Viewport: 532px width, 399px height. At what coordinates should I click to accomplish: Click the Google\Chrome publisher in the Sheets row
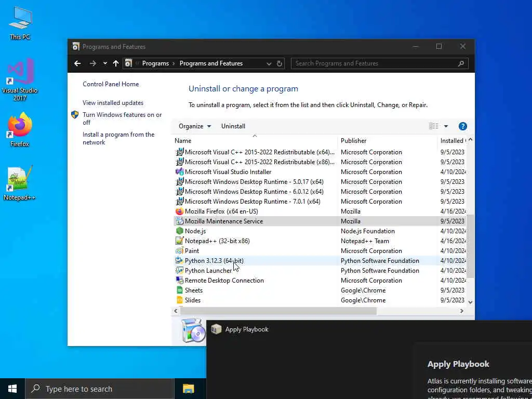click(363, 290)
